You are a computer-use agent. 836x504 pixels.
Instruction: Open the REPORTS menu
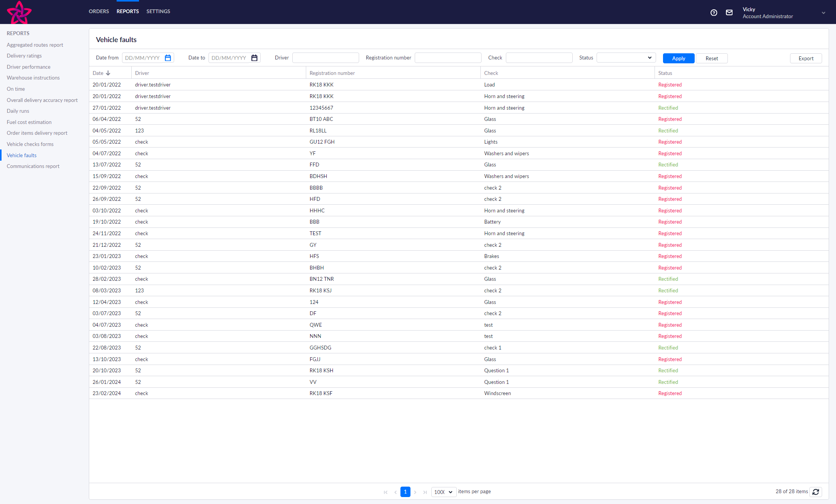click(x=128, y=12)
